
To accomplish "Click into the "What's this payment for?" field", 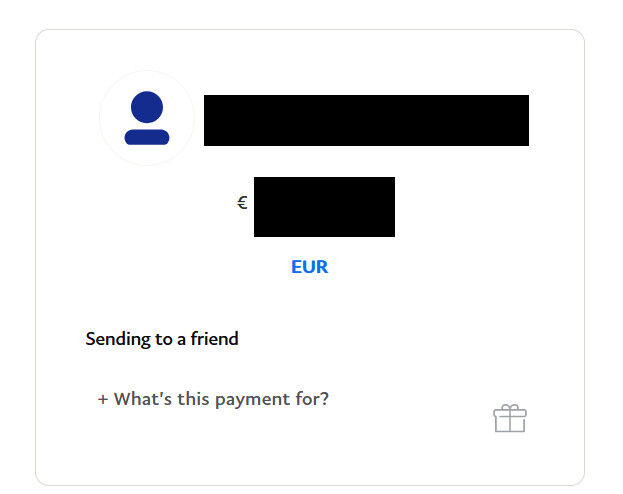I will [x=213, y=399].
